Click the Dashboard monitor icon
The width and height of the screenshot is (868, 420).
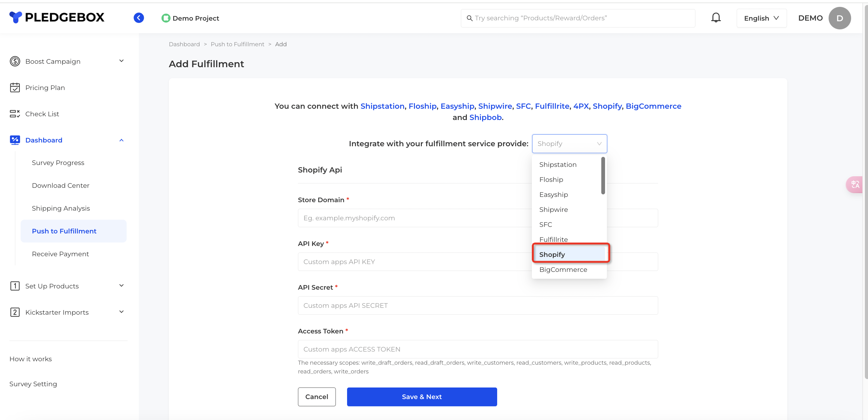click(x=15, y=140)
